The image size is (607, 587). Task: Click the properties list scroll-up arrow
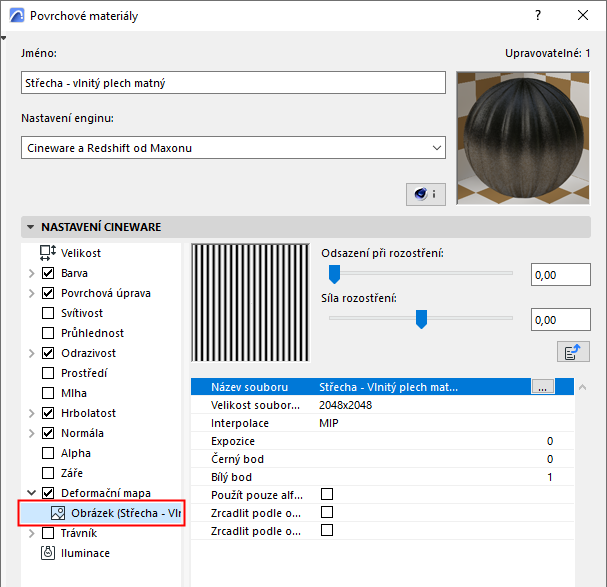pos(582,387)
